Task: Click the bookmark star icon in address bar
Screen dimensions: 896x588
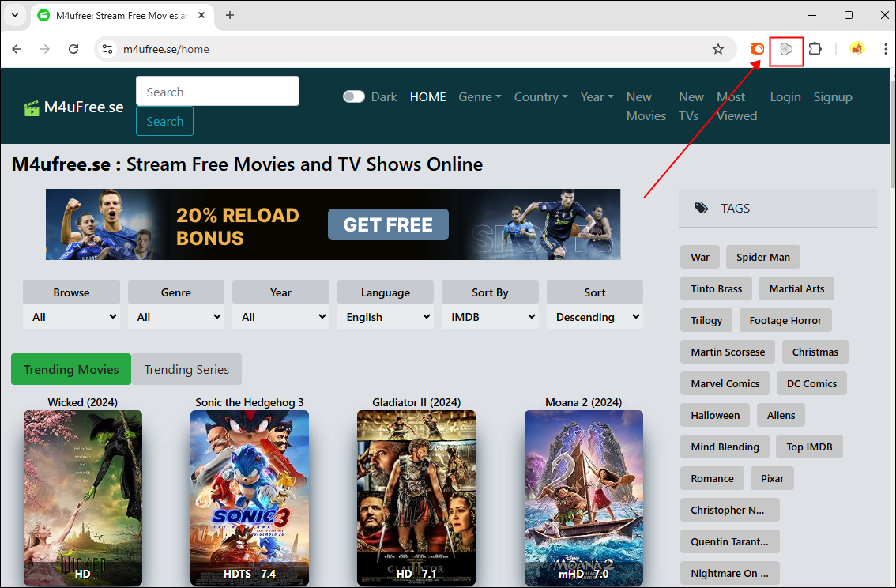Action: click(718, 49)
